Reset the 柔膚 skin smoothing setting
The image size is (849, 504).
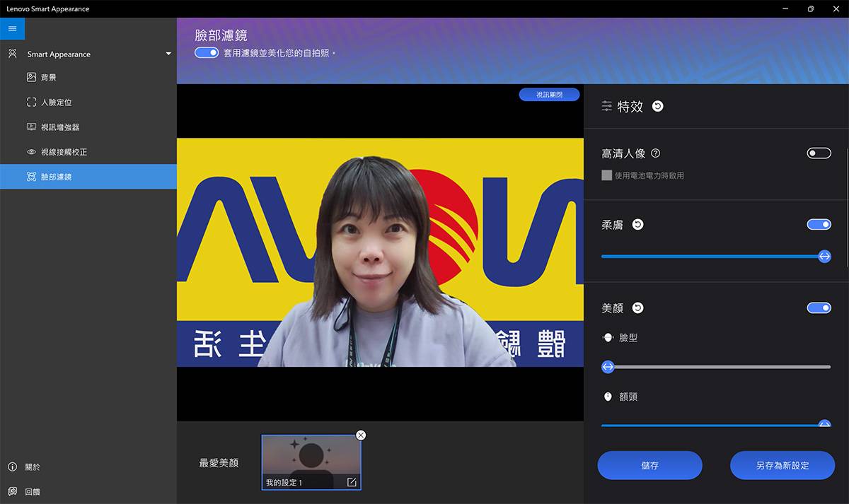coord(637,225)
